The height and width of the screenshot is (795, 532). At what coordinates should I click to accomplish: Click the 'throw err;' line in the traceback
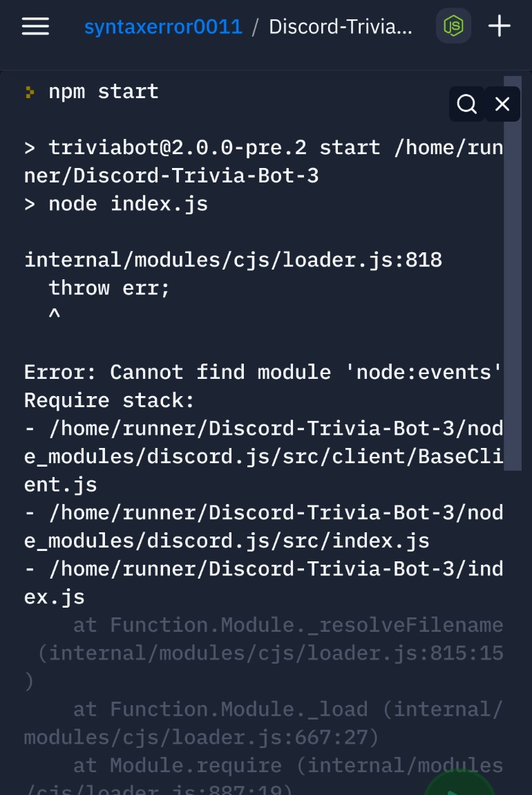[x=107, y=288]
